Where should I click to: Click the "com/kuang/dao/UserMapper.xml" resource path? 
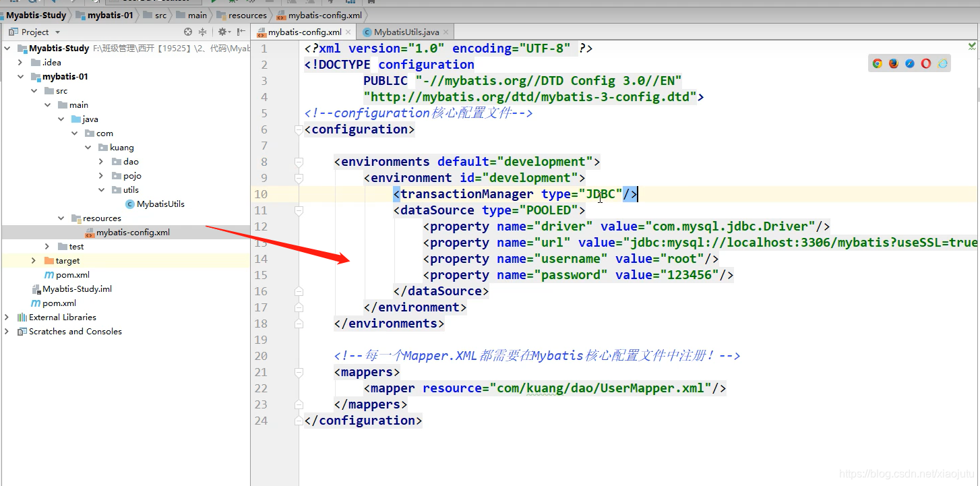pyautogui.click(x=601, y=388)
